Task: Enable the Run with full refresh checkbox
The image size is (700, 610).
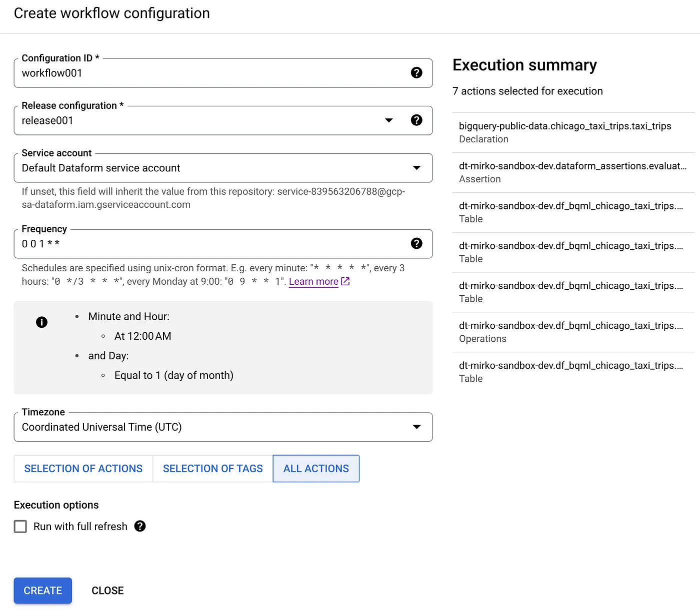Action: click(20, 526)
